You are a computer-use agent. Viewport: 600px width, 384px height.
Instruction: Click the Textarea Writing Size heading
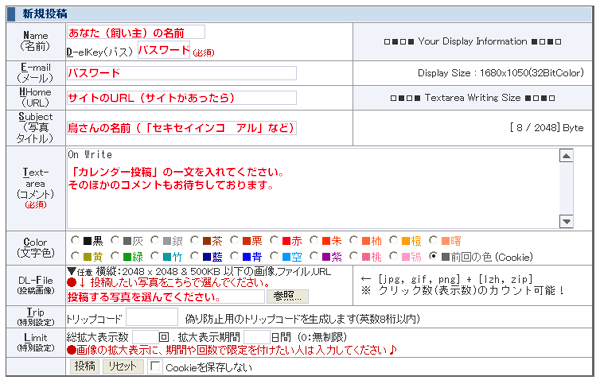coord(473,98)
